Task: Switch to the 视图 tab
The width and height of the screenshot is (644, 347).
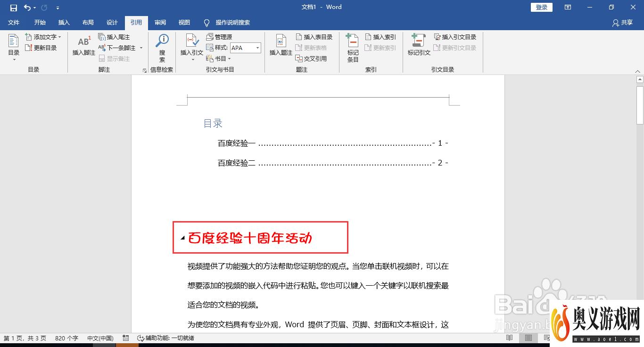Action: [184, 23]
